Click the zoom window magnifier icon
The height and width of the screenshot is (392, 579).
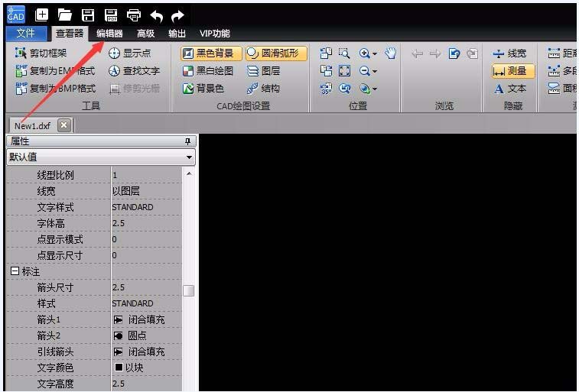point(344,53)
